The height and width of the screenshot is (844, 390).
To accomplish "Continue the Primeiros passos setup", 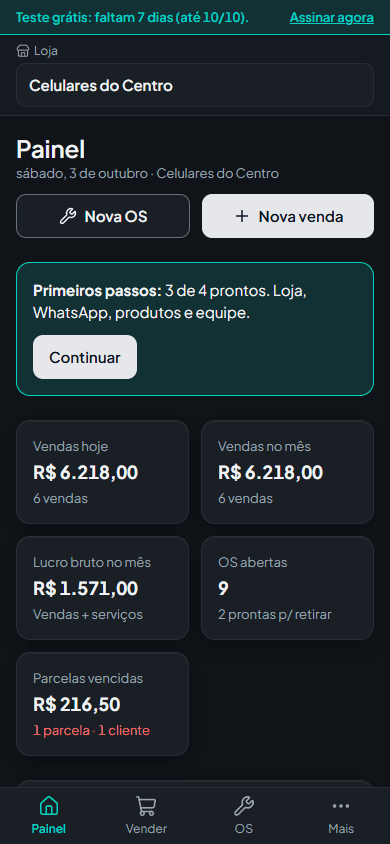I will pyautogui.click(x=85, y=357).
